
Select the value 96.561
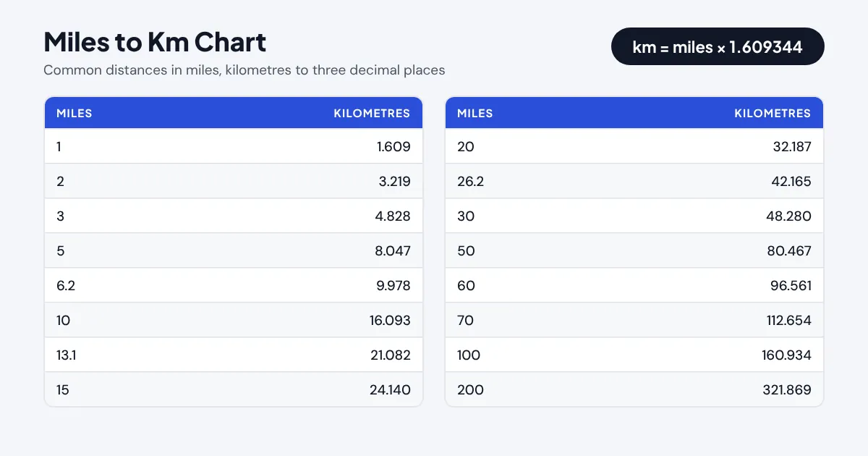point(791,285)
